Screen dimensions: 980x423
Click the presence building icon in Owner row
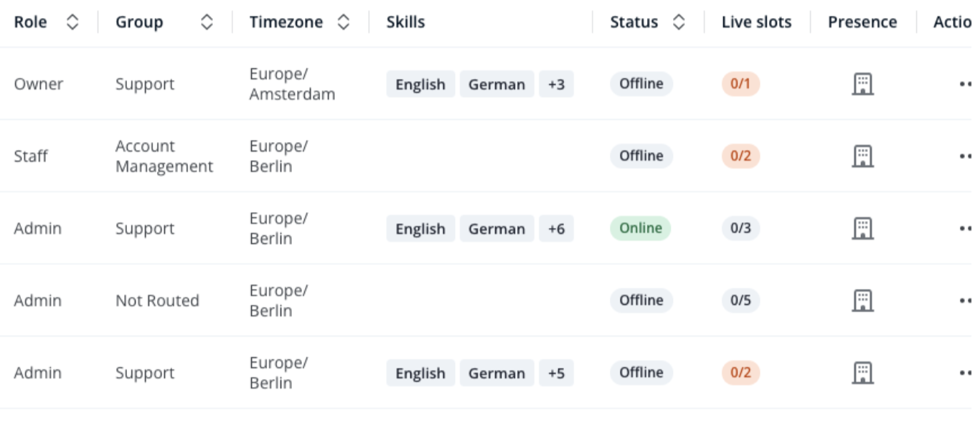[x=862, y=84]
